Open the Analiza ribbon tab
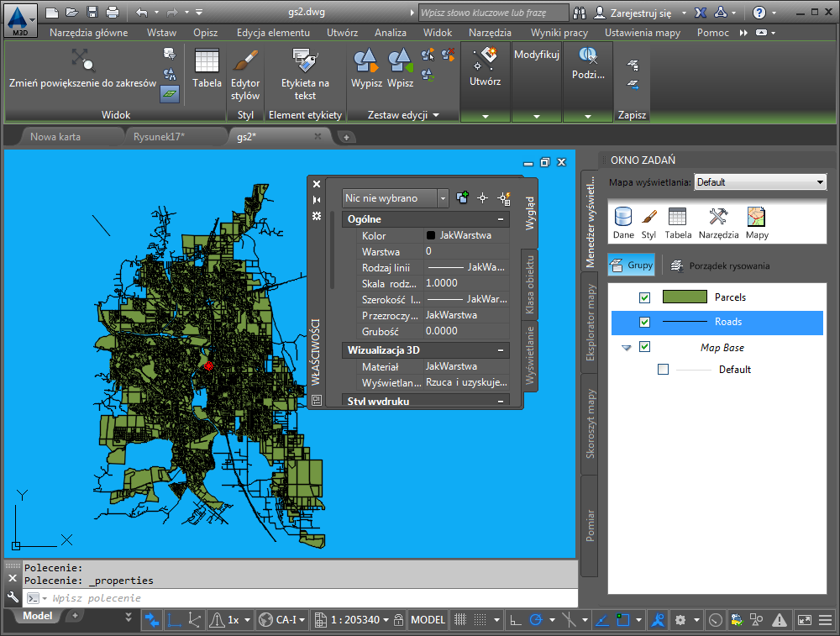This screenshot has width=840, height=636. 391,33
